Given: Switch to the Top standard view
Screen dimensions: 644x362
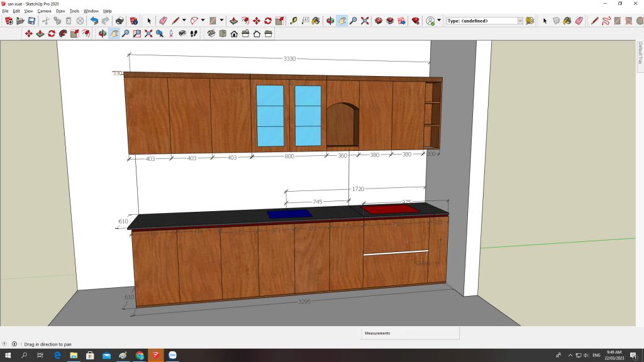Looking at the screenshot, I should tap(223, 34).
